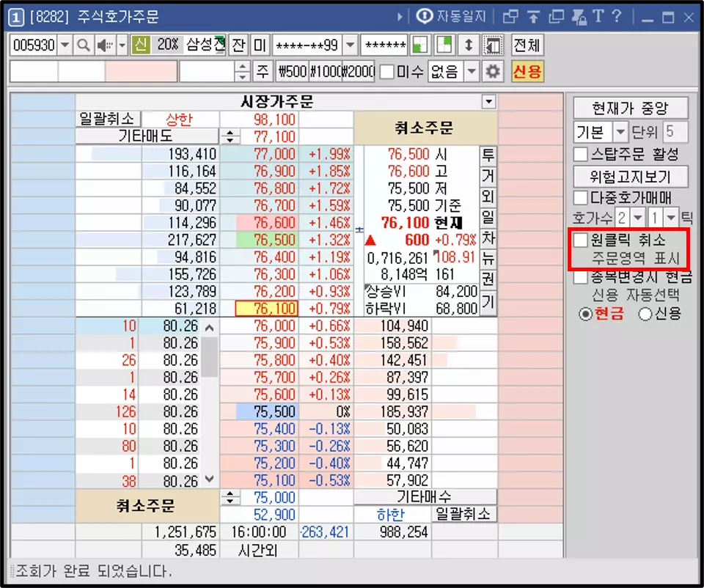Click the stepper beside 75,000 price
The width and height of the screenshot is (704, 588).
(x=230, y=497)
